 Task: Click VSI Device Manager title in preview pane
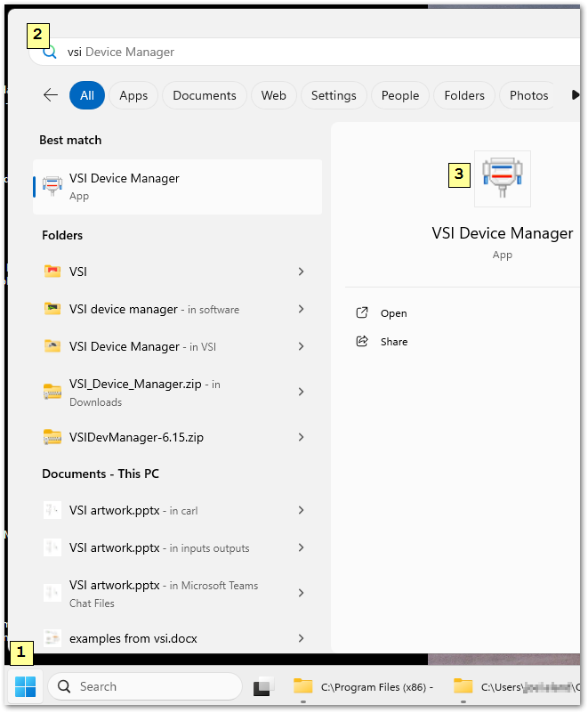pyautogui.click(x=502, y=233)
